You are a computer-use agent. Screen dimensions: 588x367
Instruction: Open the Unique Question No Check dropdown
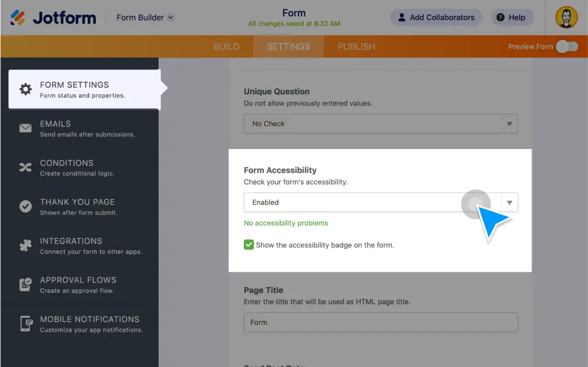381,124
